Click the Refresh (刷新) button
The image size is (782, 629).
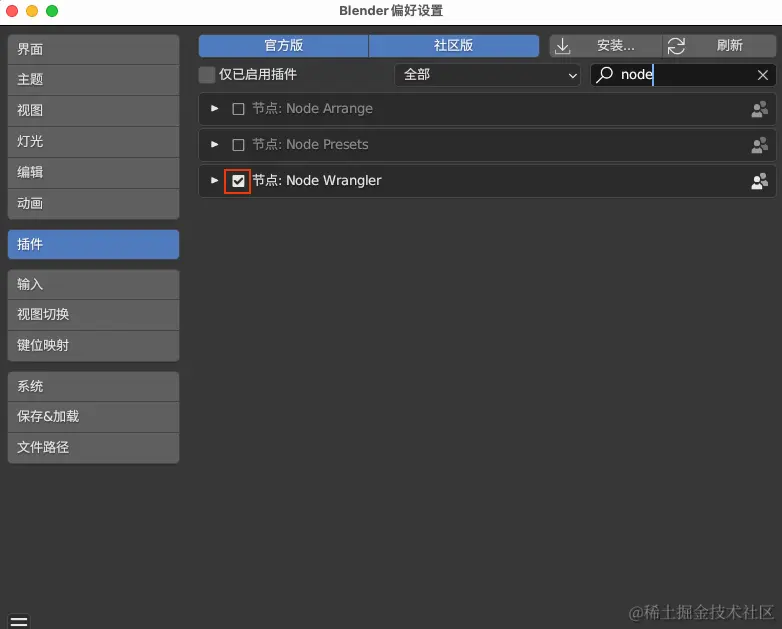[x=719, y=46]
